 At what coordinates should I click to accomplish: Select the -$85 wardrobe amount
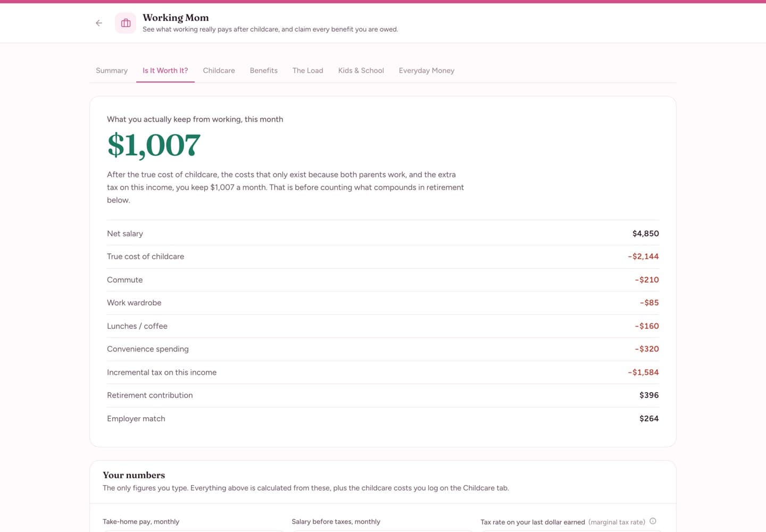tap(650, 303)
